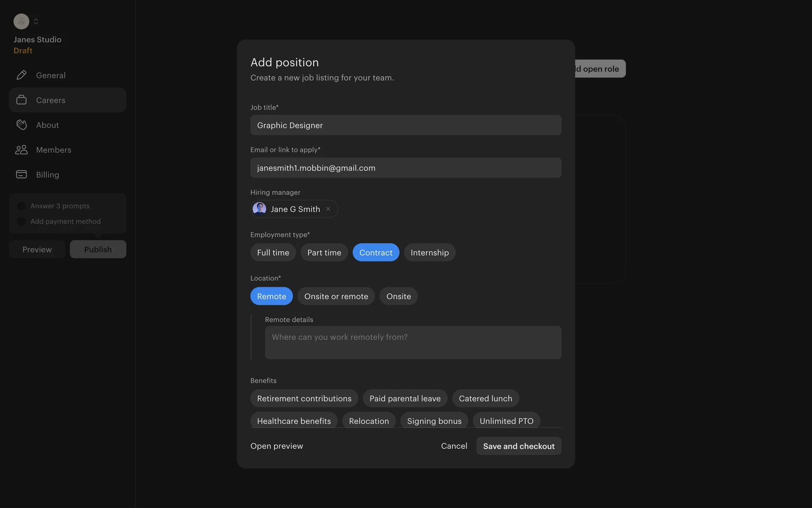The width and height of the screenshot is (812, 508).
Task: Click the General pencil icon
Action: coord(21,75)
